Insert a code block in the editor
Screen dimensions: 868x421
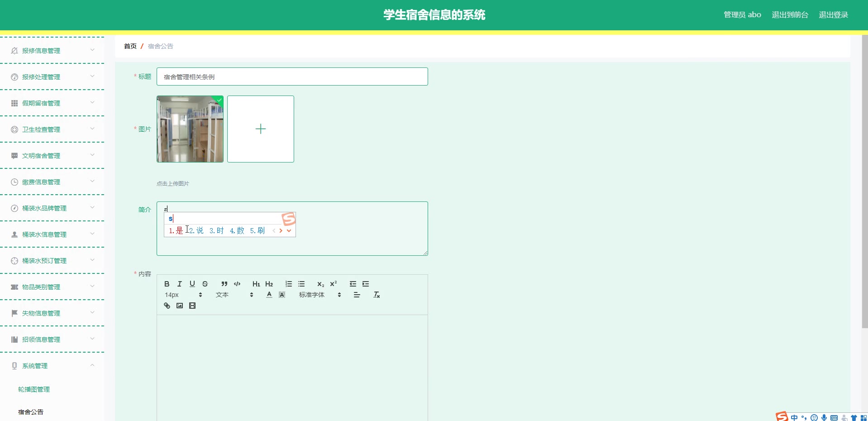(x=237, y=284)
